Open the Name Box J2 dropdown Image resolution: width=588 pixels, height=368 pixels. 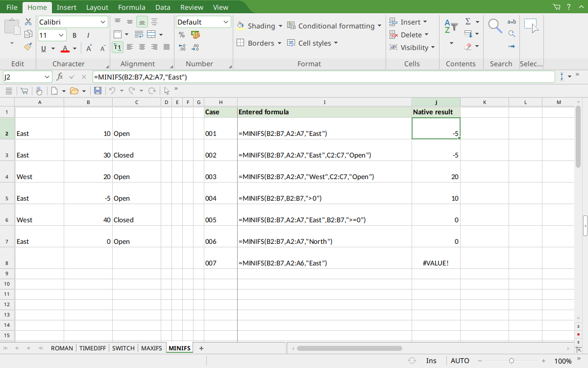coord(48,77)
